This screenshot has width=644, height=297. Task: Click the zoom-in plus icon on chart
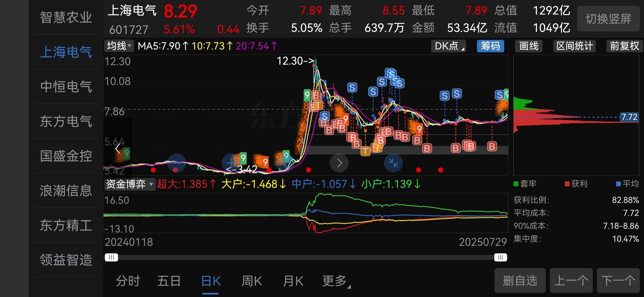coord(231,163)
